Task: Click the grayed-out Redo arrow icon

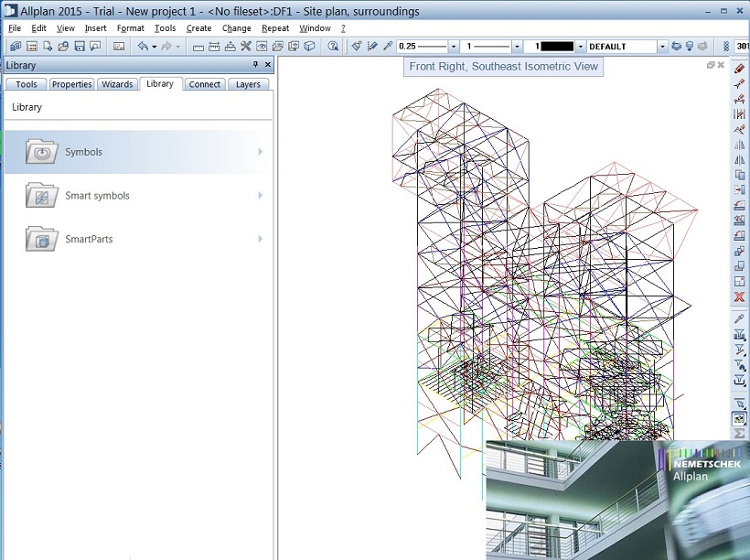Action: pos(166,47)
